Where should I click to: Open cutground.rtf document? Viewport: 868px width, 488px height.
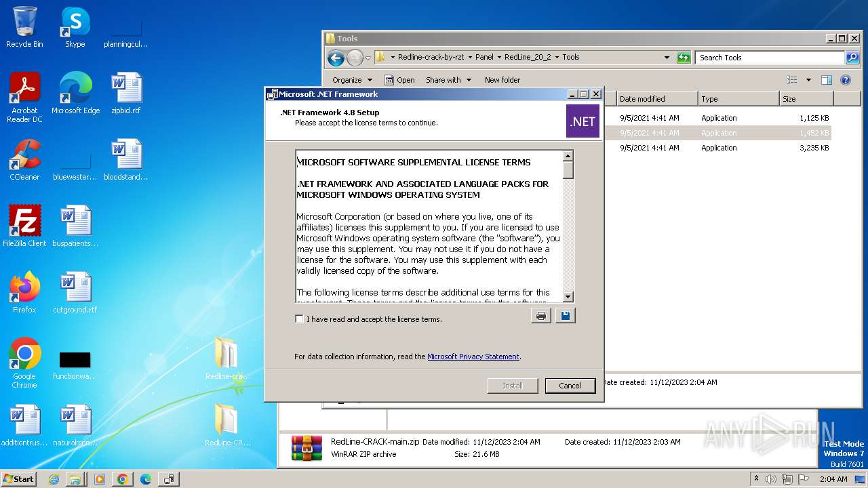coord(75,293)
